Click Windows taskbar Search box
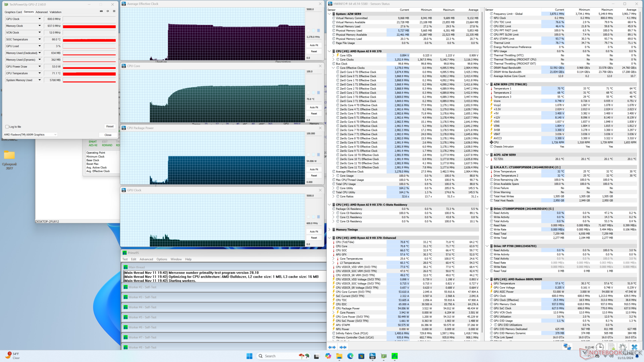This screenshot has height=362, width=644. [270, 356]
